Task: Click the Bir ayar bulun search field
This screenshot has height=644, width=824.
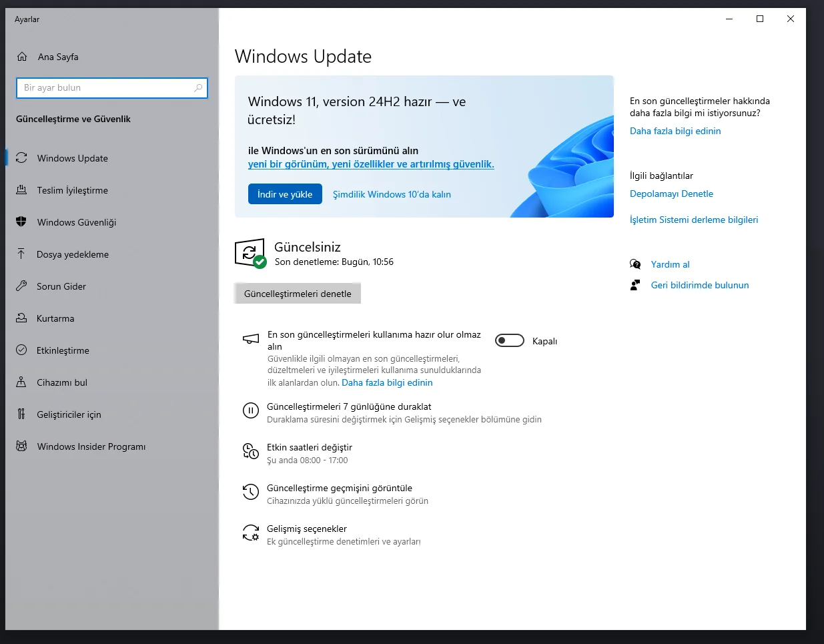Action: point(112,87)
